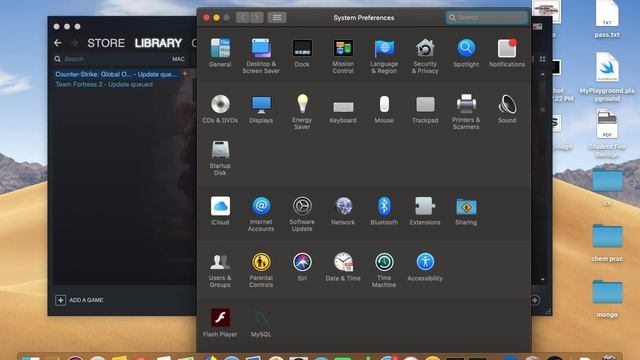Select pass.txt file on desktop

point(607,20)
